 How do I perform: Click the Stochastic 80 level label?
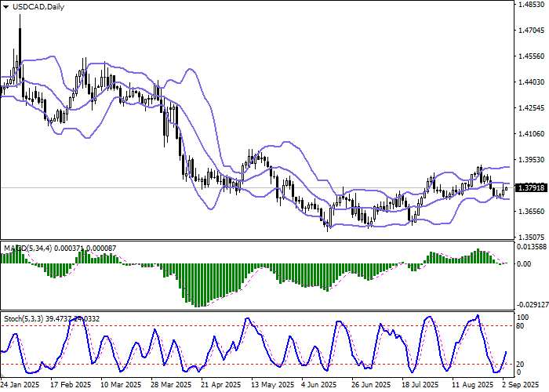click(x=521, y=326)
